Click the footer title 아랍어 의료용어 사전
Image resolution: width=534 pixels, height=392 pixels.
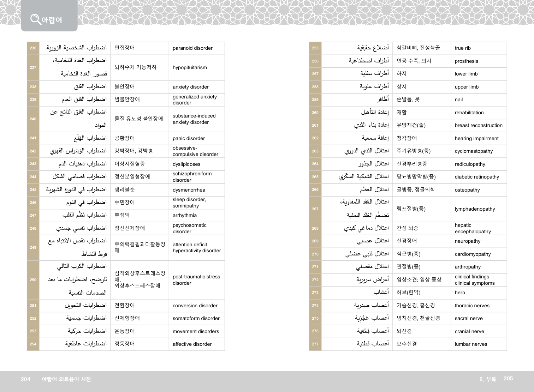(x=66, y=379)
